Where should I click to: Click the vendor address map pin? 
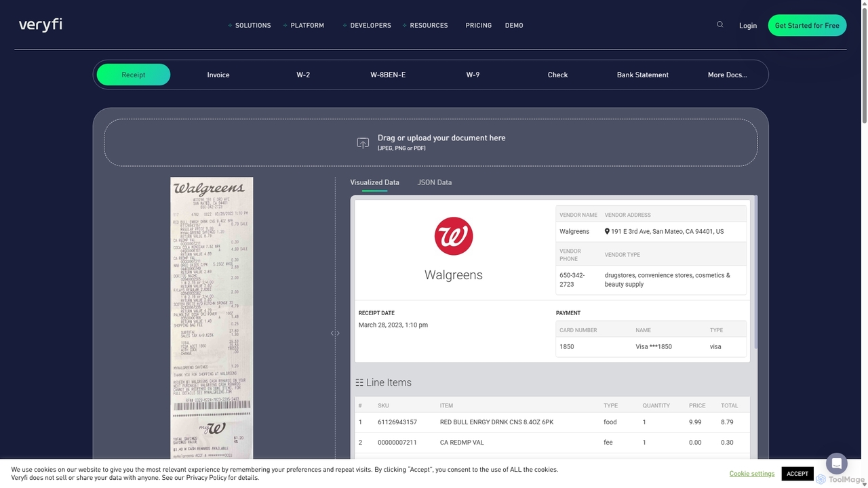[x=607, y=231]
